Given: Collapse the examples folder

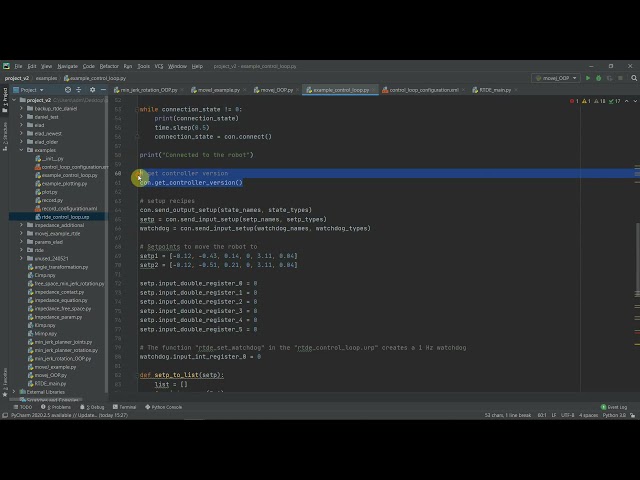Looking at the screenshot, I should [x=22, y=150].
